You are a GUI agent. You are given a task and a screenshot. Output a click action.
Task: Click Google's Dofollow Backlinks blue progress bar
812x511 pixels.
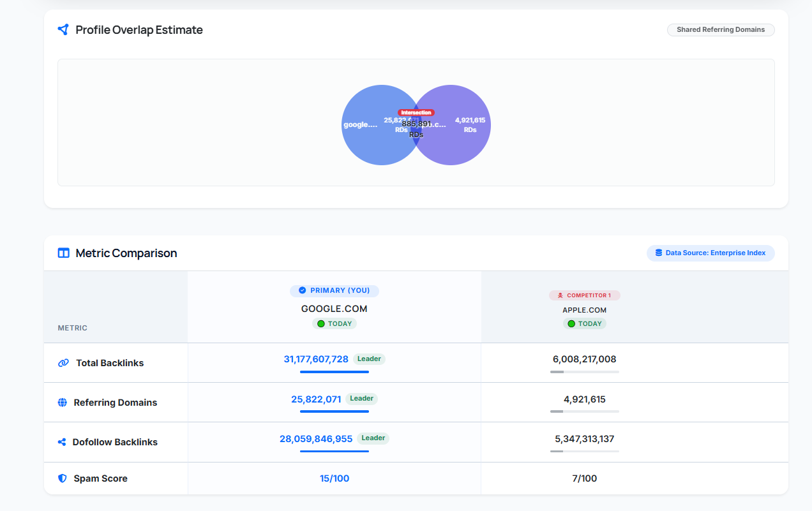[335, 451]
